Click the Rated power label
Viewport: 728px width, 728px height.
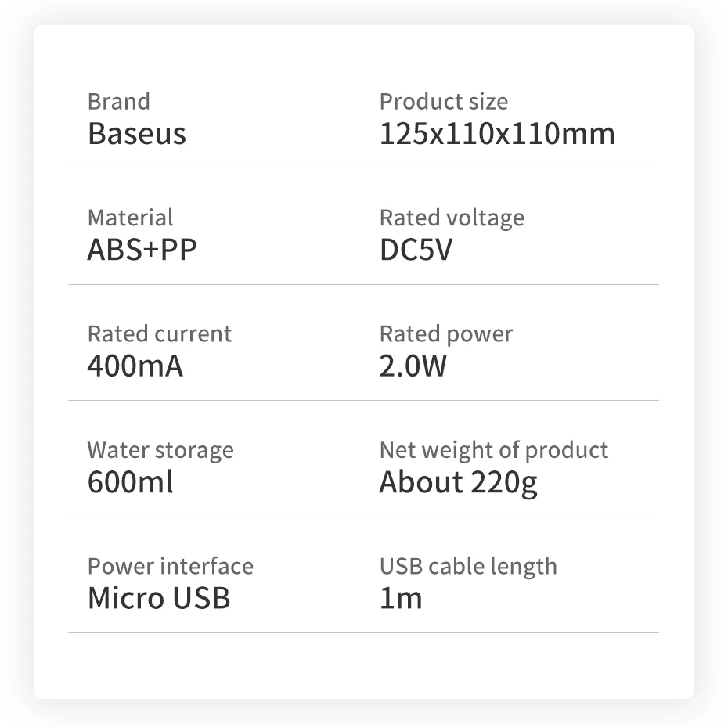pos(445,334)
